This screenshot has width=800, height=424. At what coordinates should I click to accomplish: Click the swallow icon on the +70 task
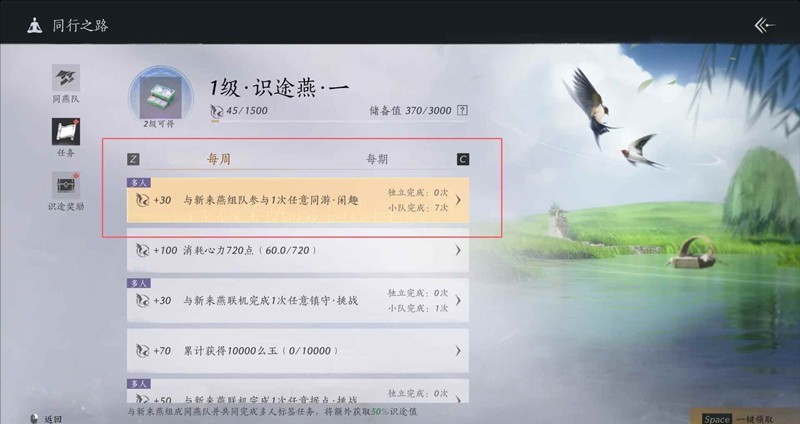[x=142, y=351]
